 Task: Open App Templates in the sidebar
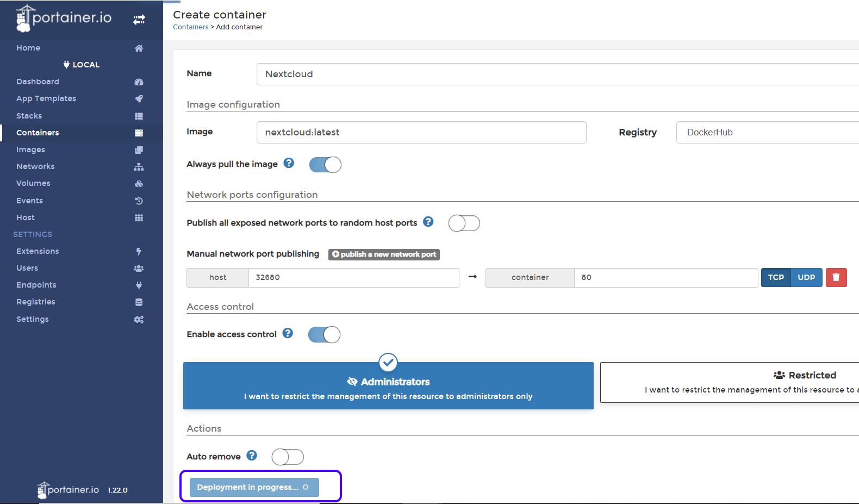(x=46, y=98)
